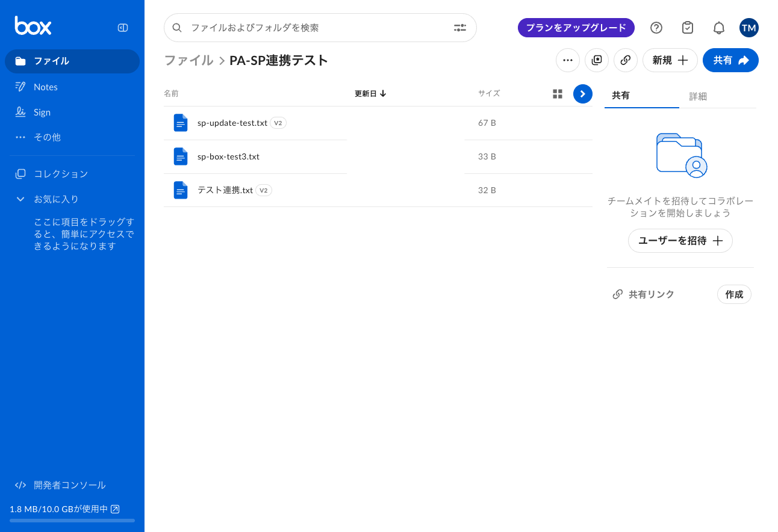The height and width of the screenshot is (532, 778).
Task: Click the Box logo
Action: tap(33, 26)
